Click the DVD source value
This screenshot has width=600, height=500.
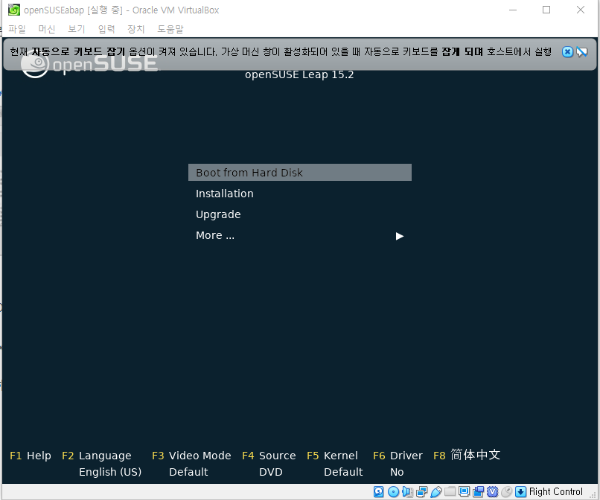point(271,472)
